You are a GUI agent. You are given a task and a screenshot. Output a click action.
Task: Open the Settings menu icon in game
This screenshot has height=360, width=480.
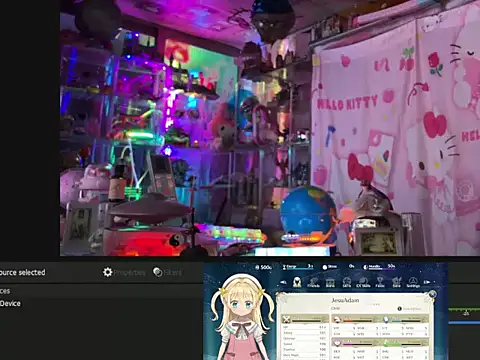413,283
